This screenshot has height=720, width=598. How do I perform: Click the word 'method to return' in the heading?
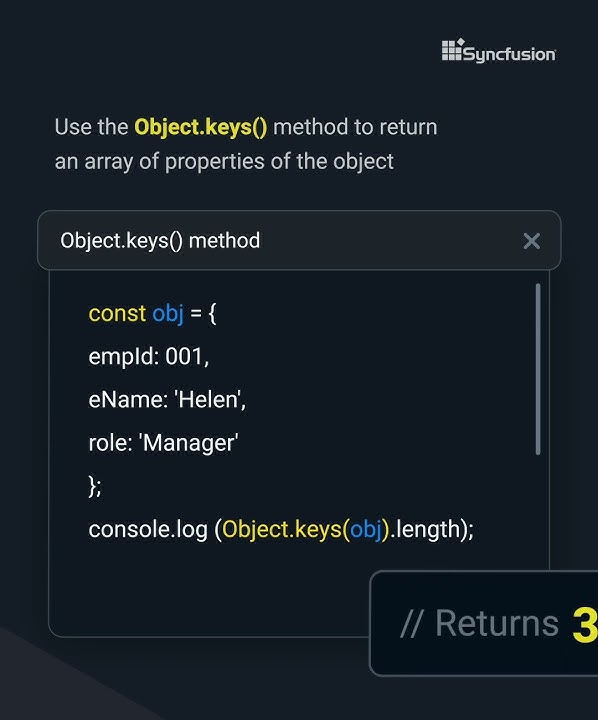pyautogui.click(x=355, y=127)
